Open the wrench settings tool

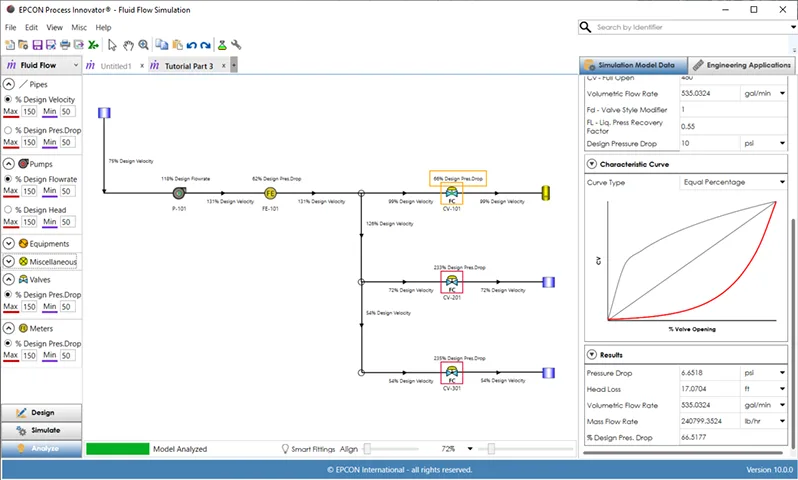pyautogui.click(x=236, y=45)
